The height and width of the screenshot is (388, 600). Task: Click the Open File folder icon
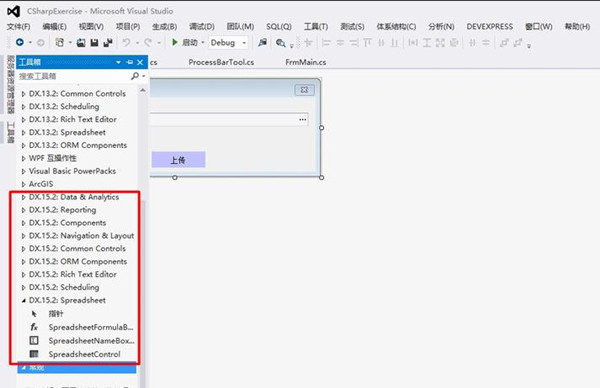tap(81, 43)
